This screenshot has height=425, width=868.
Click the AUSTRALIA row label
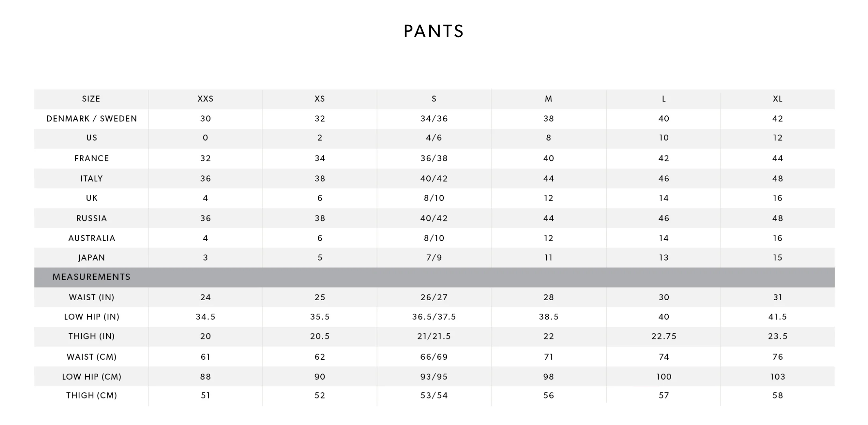point(92,238)
